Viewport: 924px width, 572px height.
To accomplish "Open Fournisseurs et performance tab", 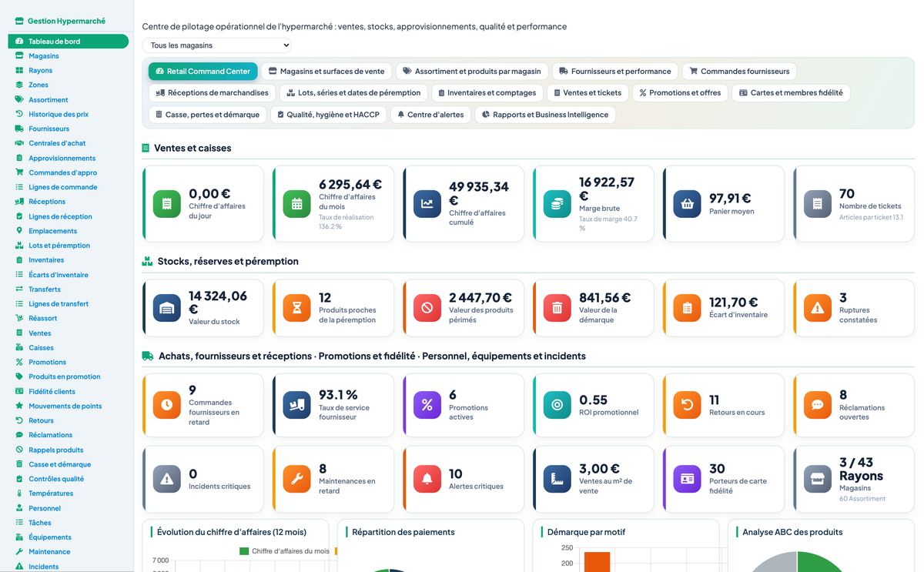I will click(x=615, y=72).
